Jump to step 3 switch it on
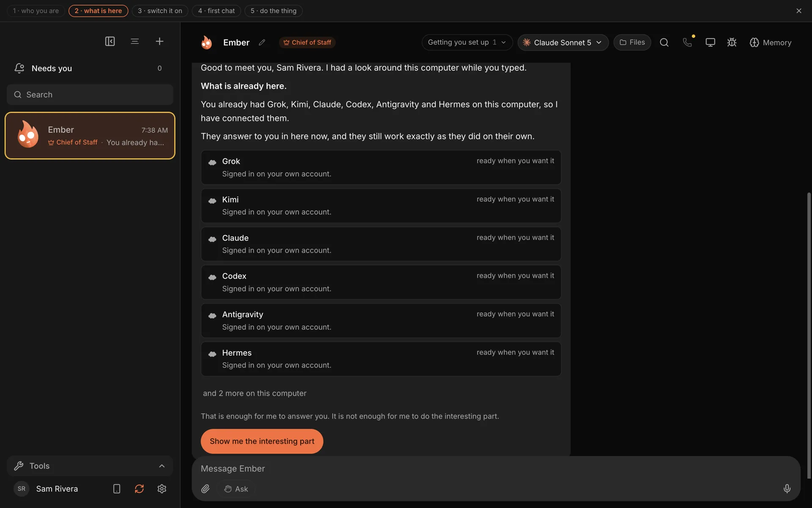Image resolution: width=812 pixels, height=508 pixels. tap(160, 11)
